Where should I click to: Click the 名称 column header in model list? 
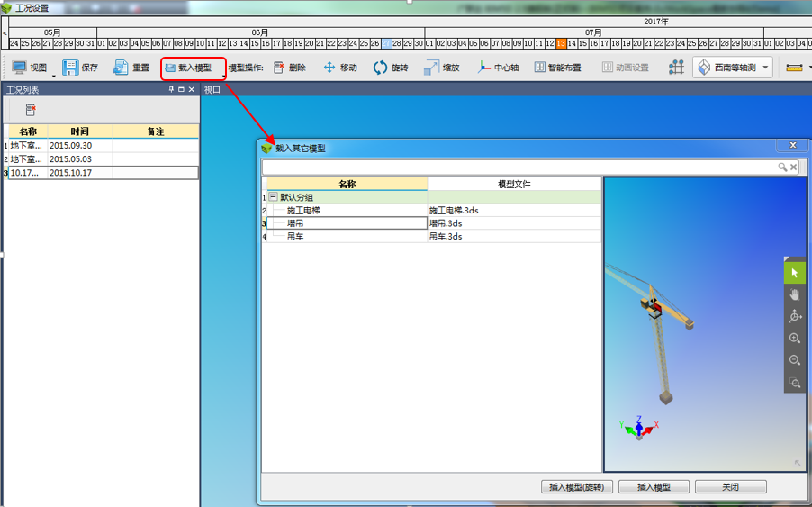pyautogui.click(x=347, y=184)
